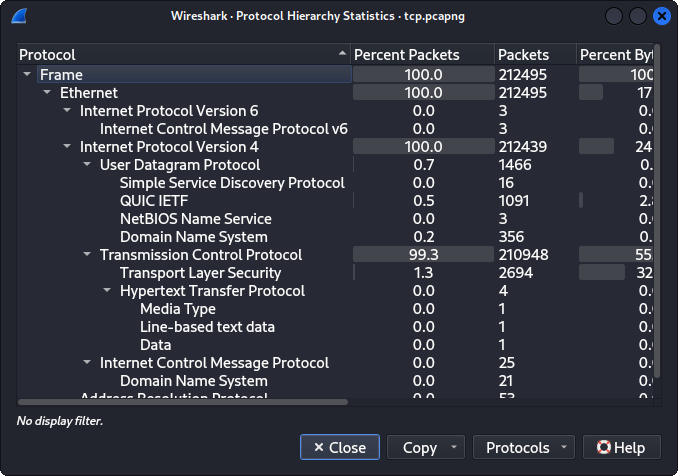This screenshot has width=678, height=476.
Task: Collapse the Internet Protocol Version 6 node
Action: pyautogui.click(x=66, y=111)
